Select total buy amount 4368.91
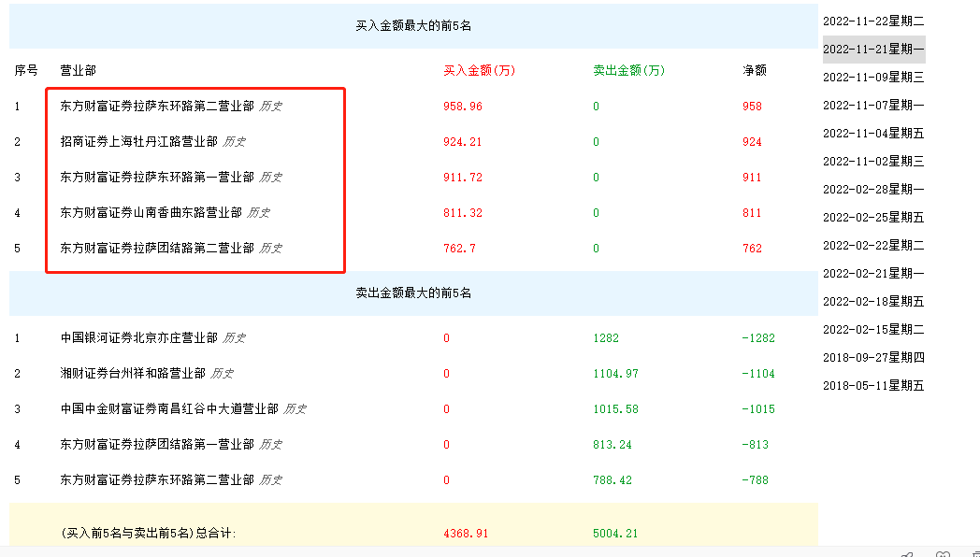 [x=466, y=534]
